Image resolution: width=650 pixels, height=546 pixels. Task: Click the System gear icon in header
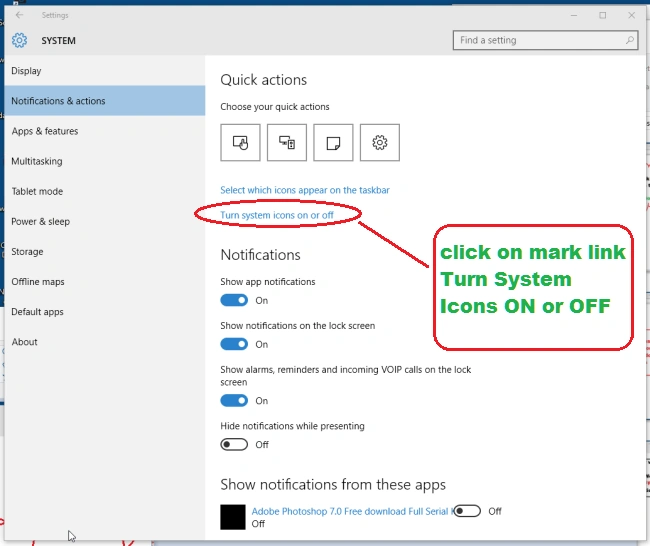[x=19, y=41]
